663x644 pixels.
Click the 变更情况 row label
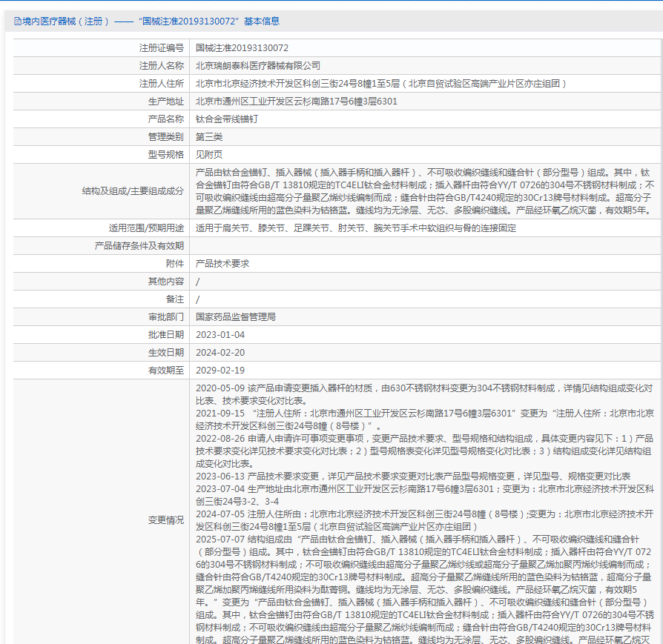(x=166, y=520)
